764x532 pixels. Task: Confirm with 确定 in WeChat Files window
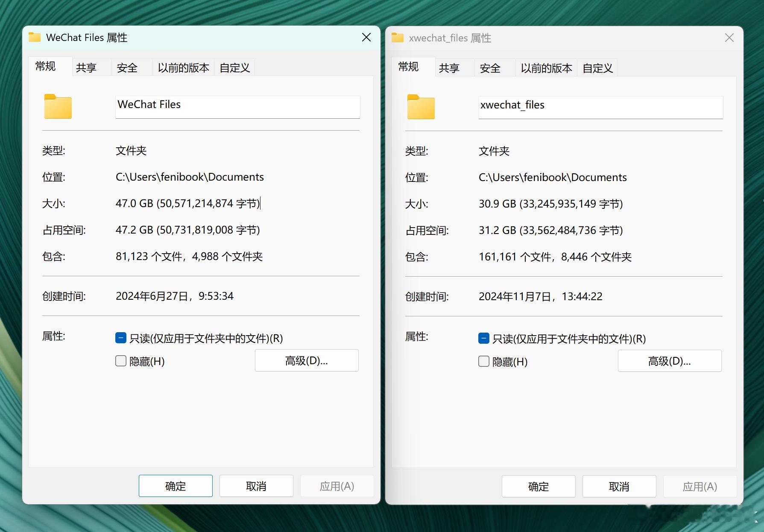click(176, 486)
